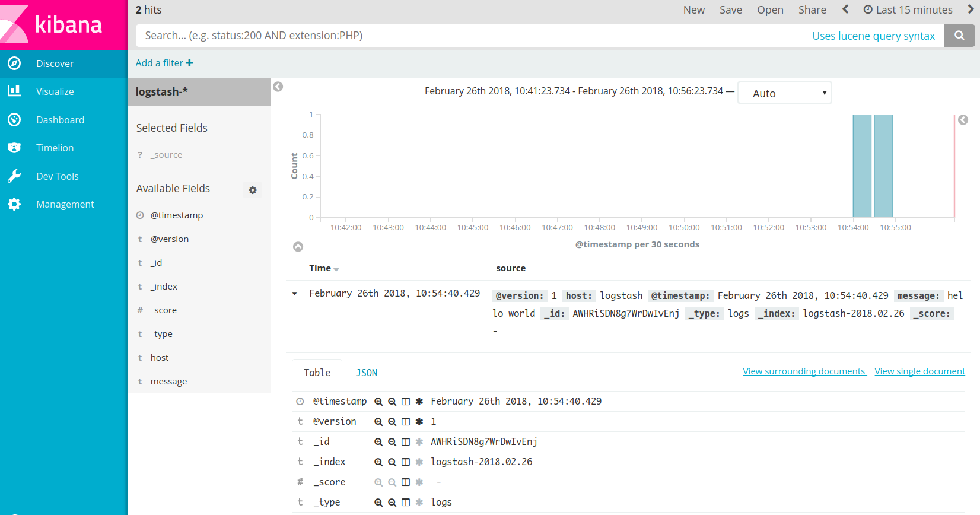Open Available Fields settings gear

253,190
